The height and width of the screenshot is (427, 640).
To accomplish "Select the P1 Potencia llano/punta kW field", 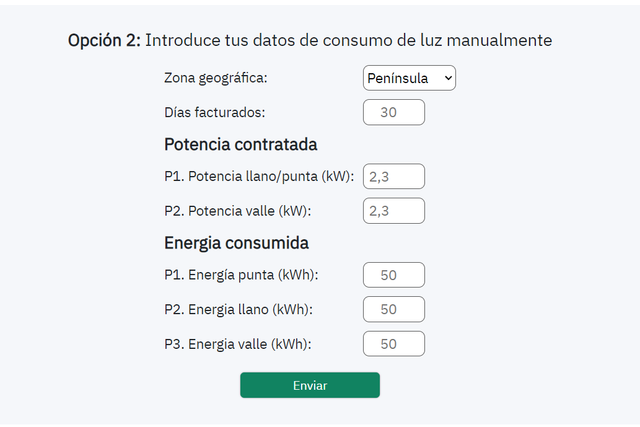I will tap(393, 176).
